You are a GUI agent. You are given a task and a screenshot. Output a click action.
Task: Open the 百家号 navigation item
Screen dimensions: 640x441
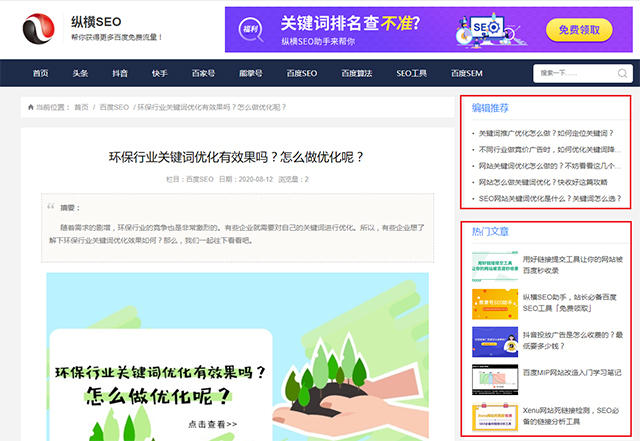[203, 73]
